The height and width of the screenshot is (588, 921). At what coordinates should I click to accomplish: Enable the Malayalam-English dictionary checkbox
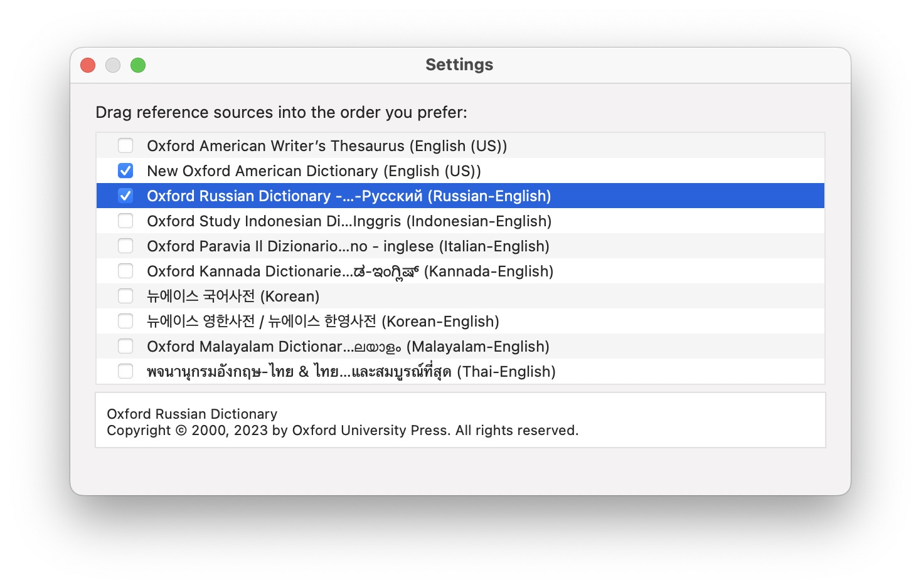125,346
